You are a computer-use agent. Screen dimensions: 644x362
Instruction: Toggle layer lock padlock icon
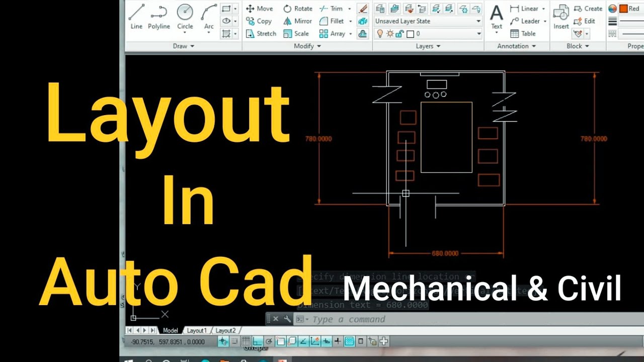point(399,34)
